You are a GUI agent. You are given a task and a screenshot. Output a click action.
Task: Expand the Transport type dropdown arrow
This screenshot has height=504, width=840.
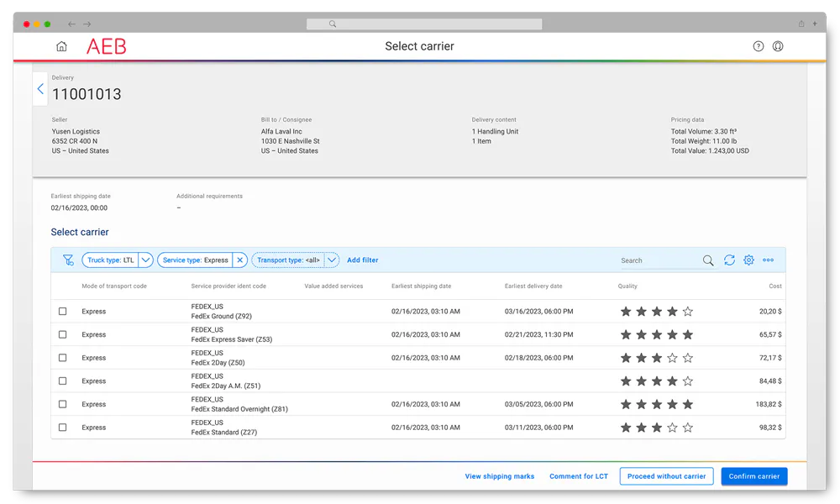332,260
